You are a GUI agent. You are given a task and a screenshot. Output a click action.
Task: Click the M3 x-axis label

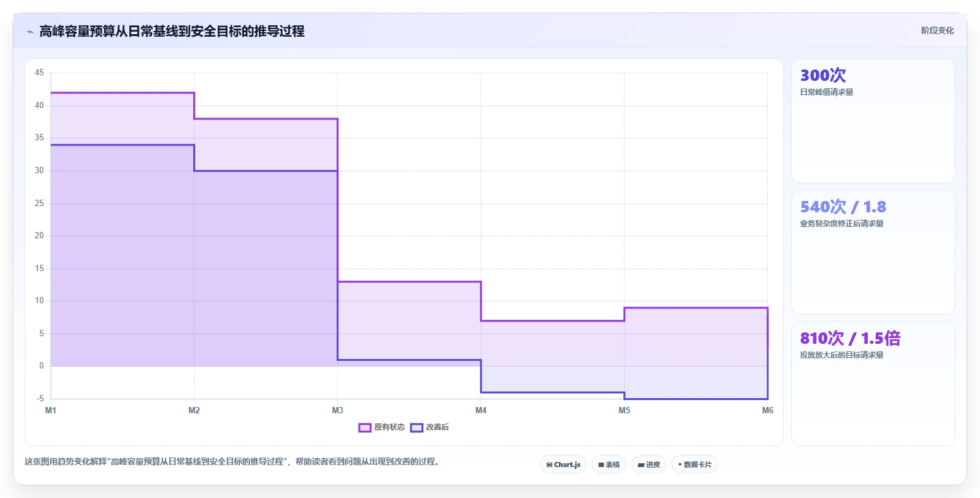[x=337, y=411]
